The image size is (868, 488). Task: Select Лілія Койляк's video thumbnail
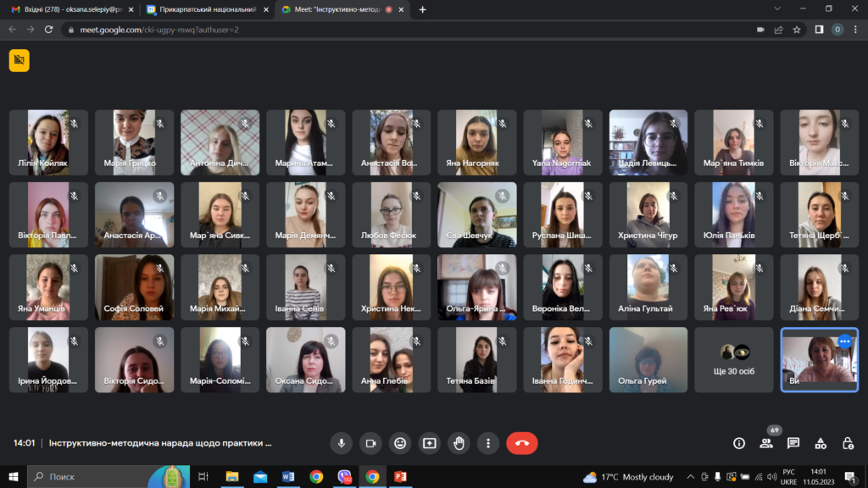pyautogui.click(x=48, y=142)
